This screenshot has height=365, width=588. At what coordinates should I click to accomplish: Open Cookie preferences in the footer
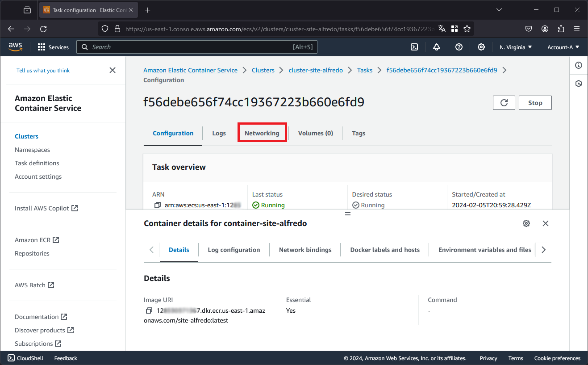tap(557, 358)
